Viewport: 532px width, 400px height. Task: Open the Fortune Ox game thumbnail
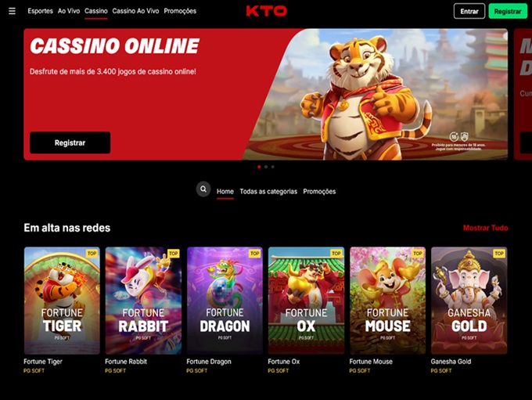tap(306, 301)
